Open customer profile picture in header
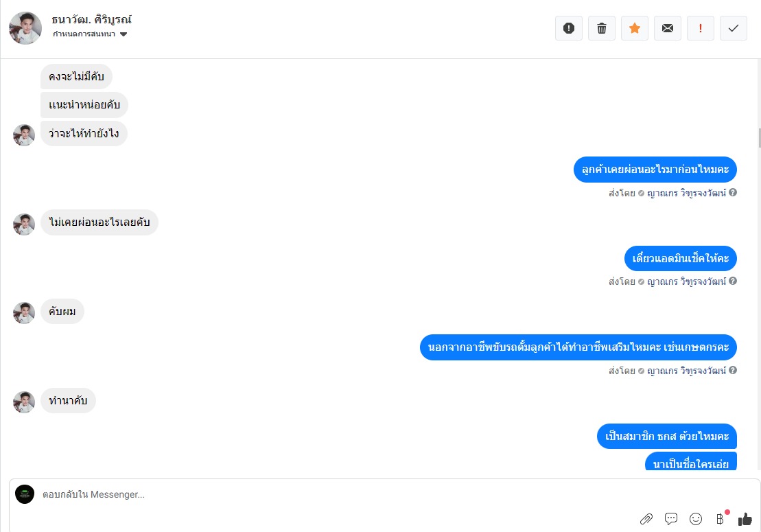Viewport: 761px width, 532px height. point(25,28)
